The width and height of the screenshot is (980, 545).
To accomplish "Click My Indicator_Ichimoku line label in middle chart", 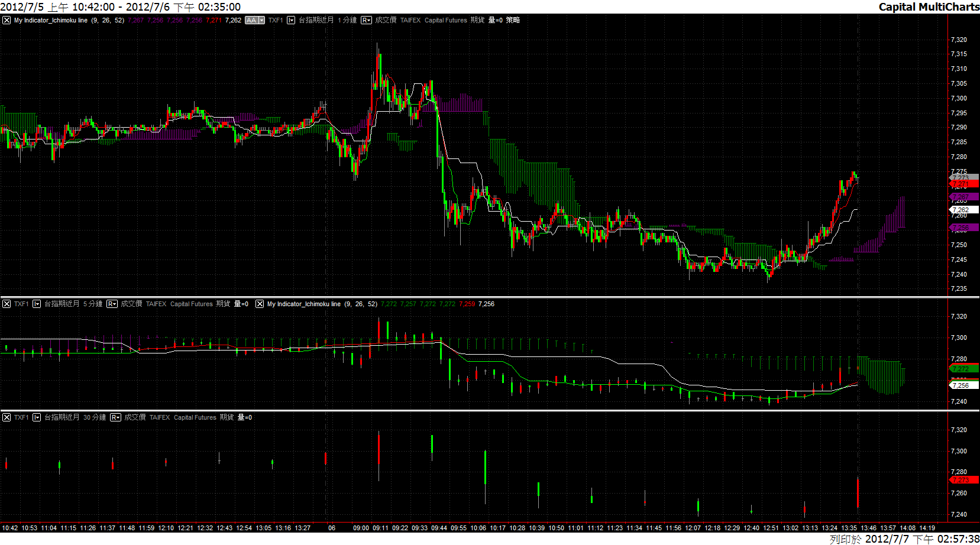I will 304,304.
